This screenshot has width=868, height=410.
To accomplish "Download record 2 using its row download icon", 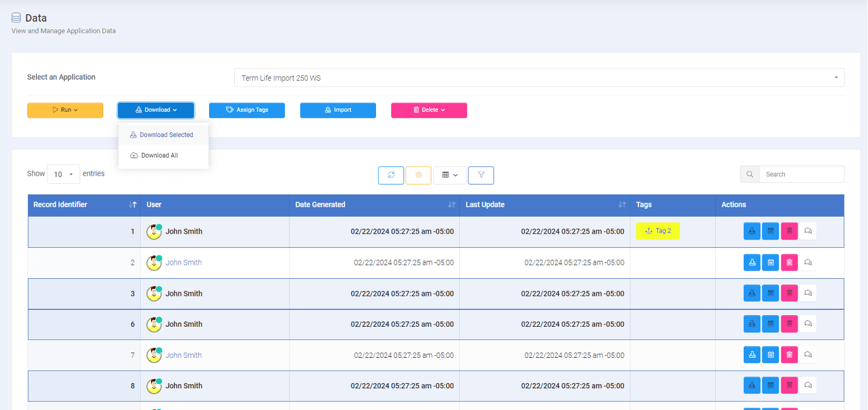I will [752, 262].
